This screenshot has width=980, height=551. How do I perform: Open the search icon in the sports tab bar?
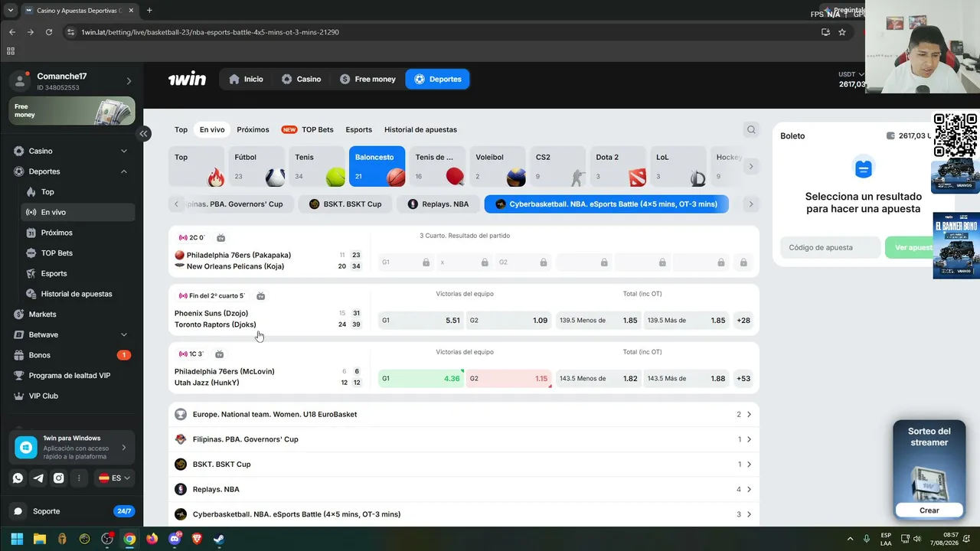point(751,129)
